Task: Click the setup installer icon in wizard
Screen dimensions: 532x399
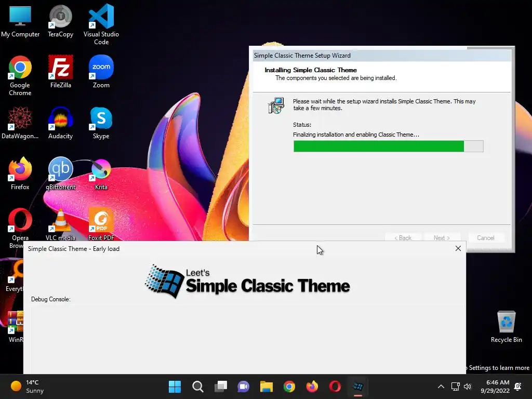Action: click(276, 105)
